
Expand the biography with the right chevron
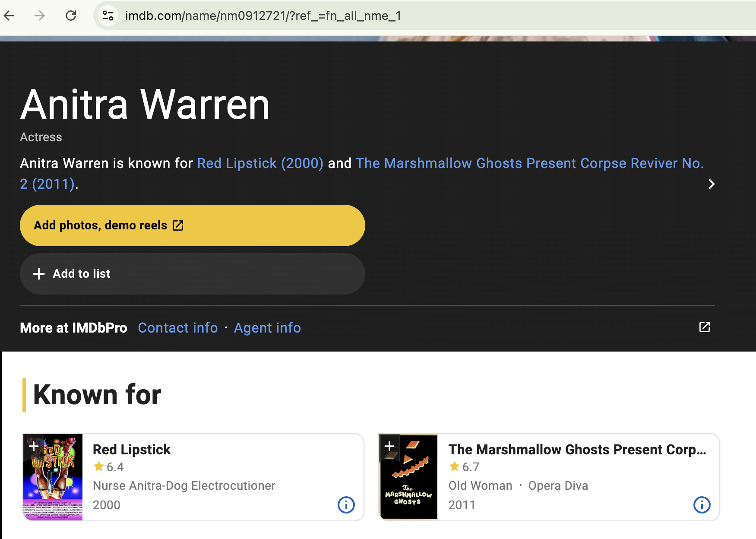(x=711, y=184)
